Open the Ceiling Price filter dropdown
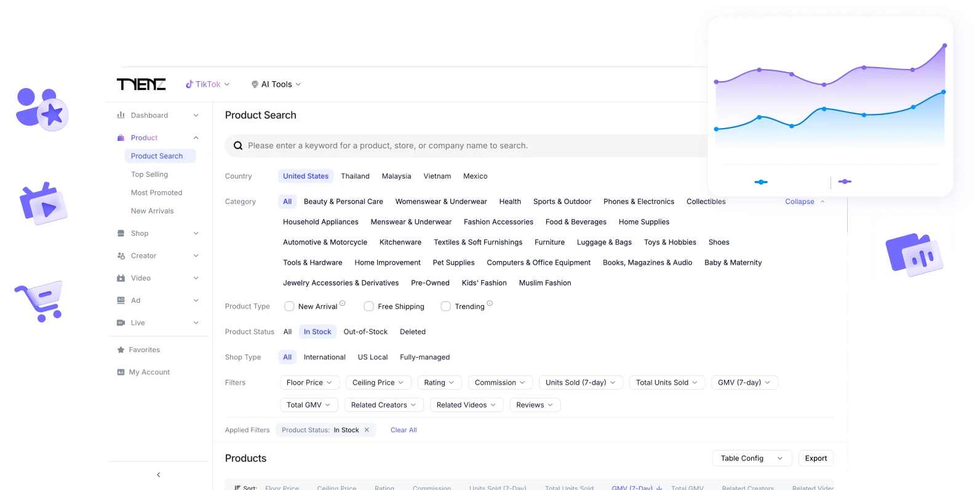Screen dimensions: 980x490 click(378, 382)
